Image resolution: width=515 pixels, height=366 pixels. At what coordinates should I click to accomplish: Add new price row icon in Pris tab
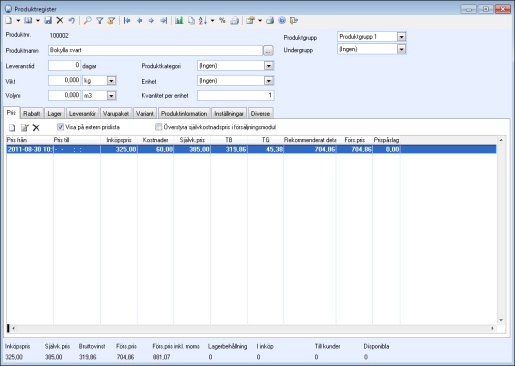pyautogui.click(x=12, y=128)
